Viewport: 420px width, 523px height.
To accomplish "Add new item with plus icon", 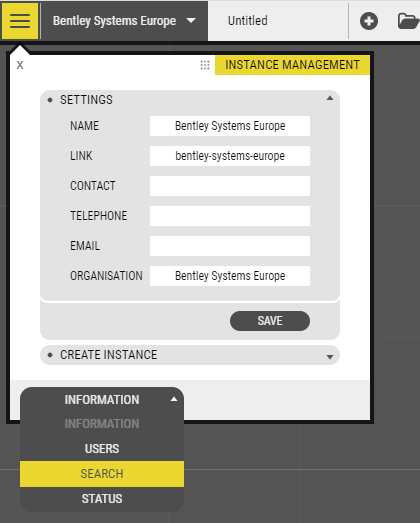I will click(369, 21).
